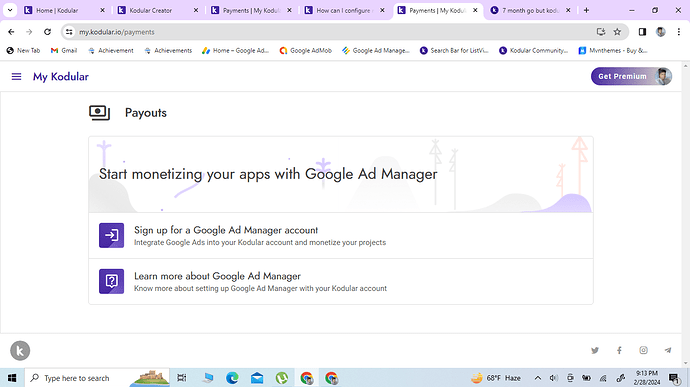Open Kodular Facebook page
Image resolution: width=690 pixels, height=387 pixels.
pos(619,350)
